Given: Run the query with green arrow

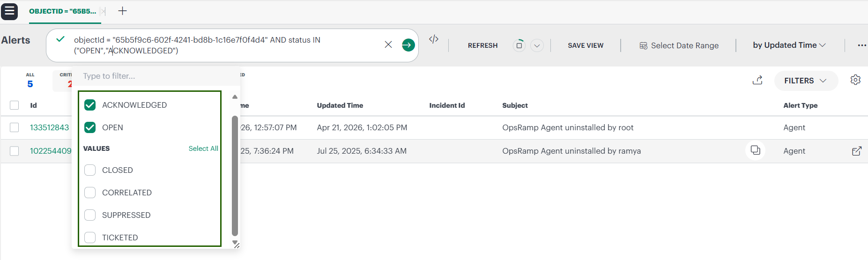Looking at the screenshot, I should pos(408,45).
